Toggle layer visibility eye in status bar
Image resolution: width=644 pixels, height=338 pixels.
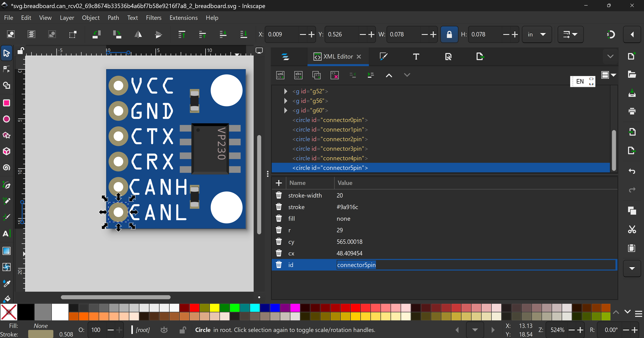click(164, 330)
